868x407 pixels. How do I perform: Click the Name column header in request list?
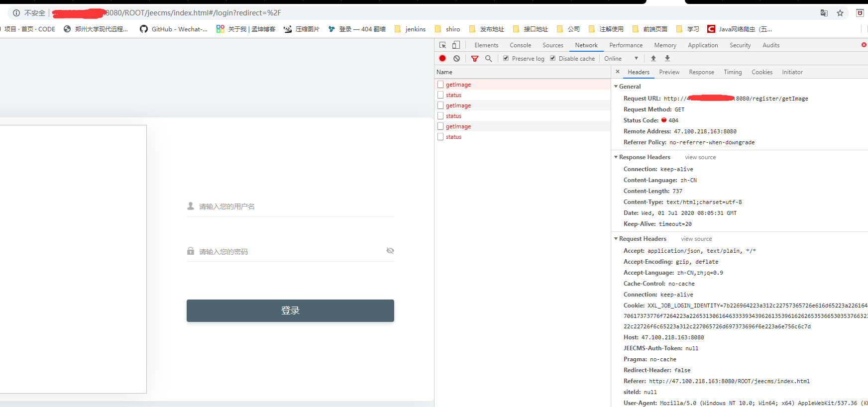522,72
